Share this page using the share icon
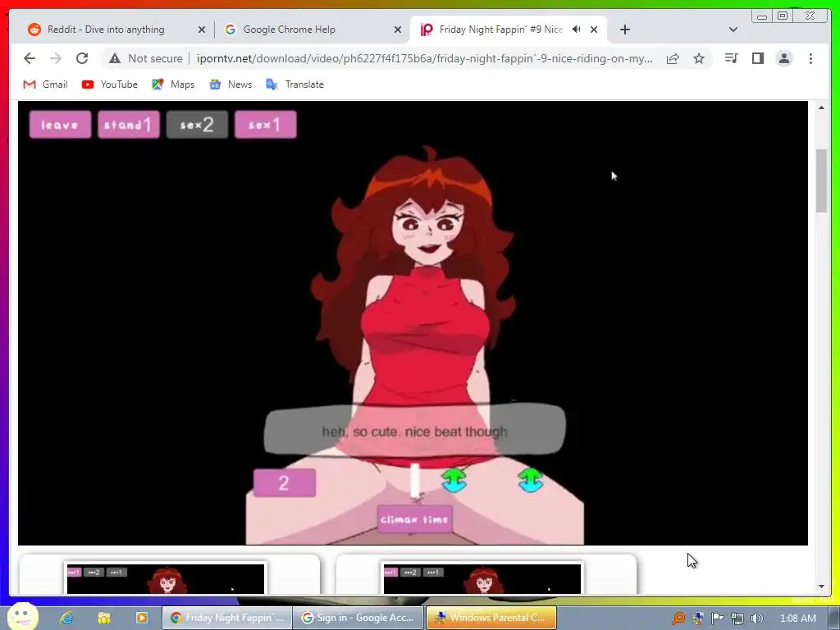Image resolution: width=840 pixels, height=630 pixels. point(673,58)
